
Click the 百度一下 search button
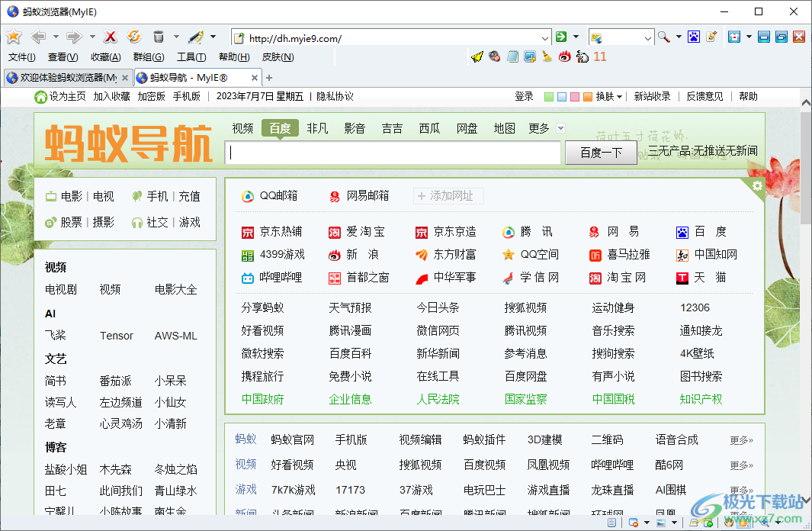pos(600,152)
